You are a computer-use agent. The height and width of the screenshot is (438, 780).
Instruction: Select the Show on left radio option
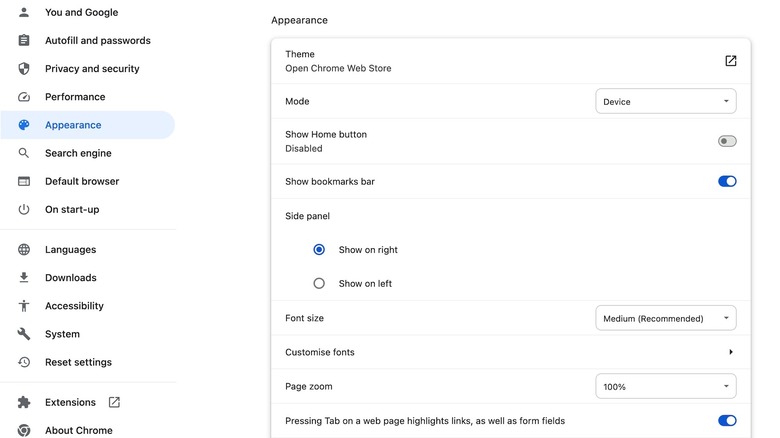[x=319, y=284]
